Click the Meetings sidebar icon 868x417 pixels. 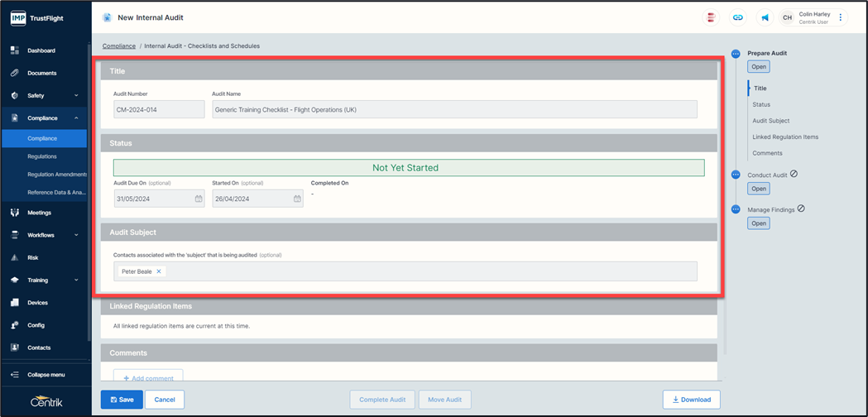(x=15, y=213)
